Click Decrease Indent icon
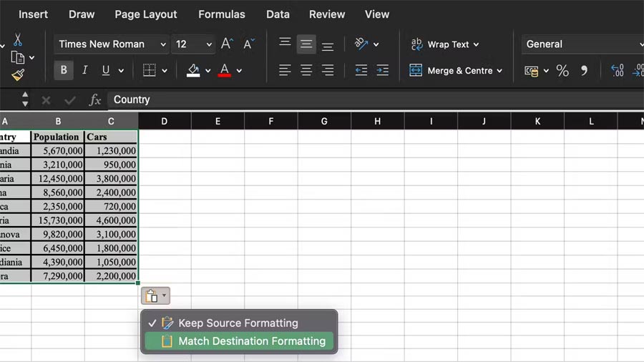 click(361, 70)
